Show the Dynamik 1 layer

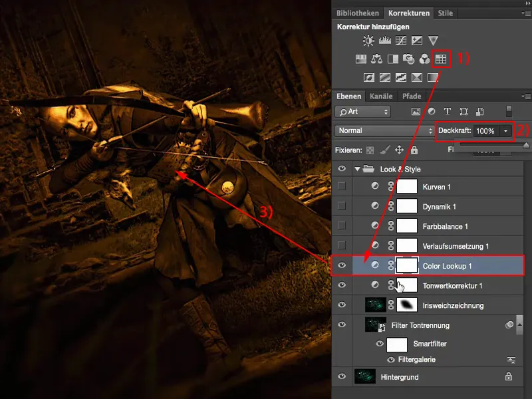click(342, 206)
